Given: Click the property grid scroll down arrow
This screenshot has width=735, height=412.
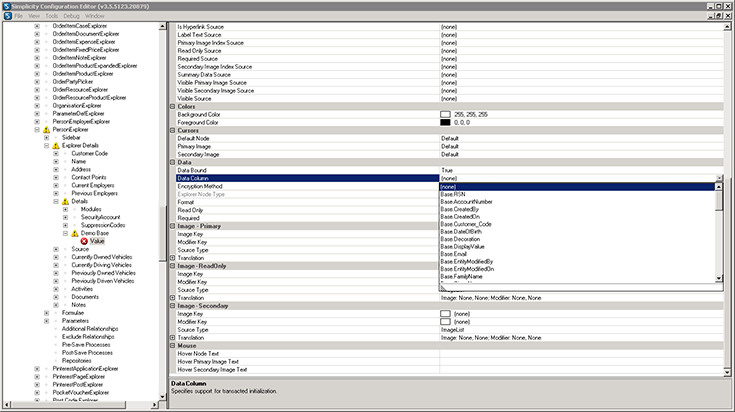Looking at the screenshot, I should [x=727, y=373].
